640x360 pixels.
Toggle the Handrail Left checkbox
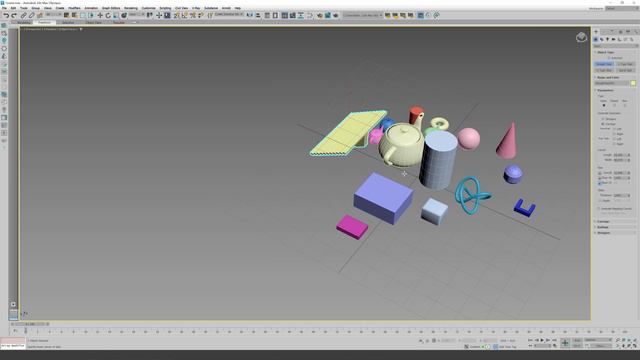click(x=614, y=129)
